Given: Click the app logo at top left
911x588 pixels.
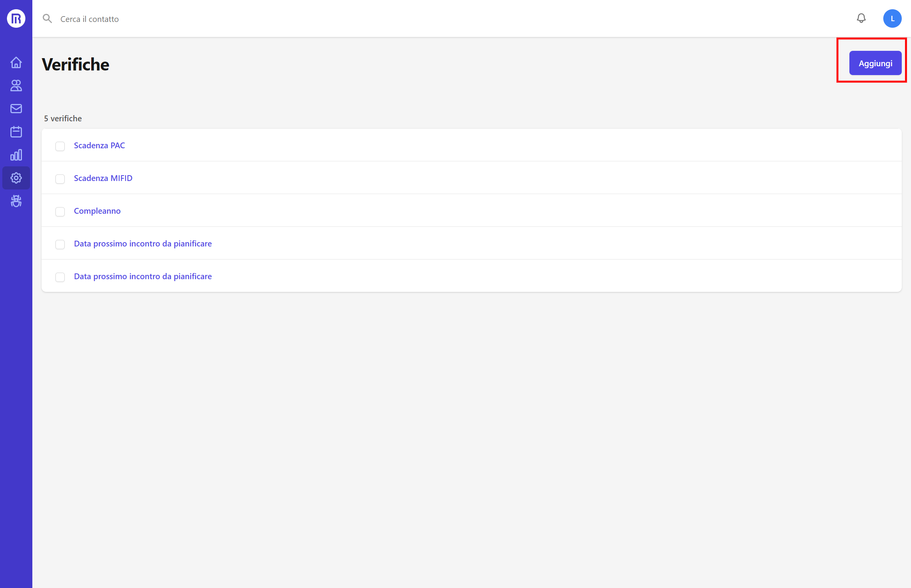Looking at the screenshot, I should [x=16, y=18].
